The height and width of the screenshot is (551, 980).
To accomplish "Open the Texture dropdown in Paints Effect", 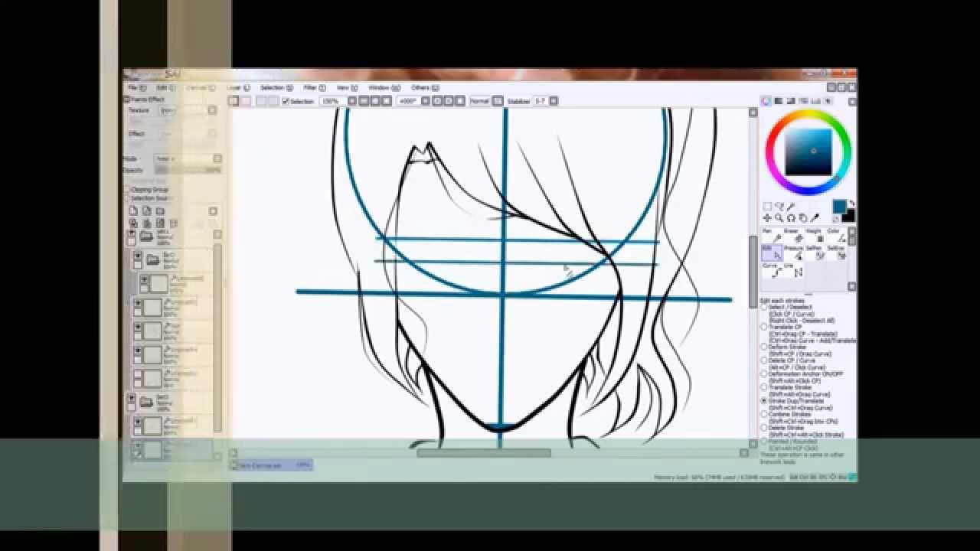I will click(168, 109).
